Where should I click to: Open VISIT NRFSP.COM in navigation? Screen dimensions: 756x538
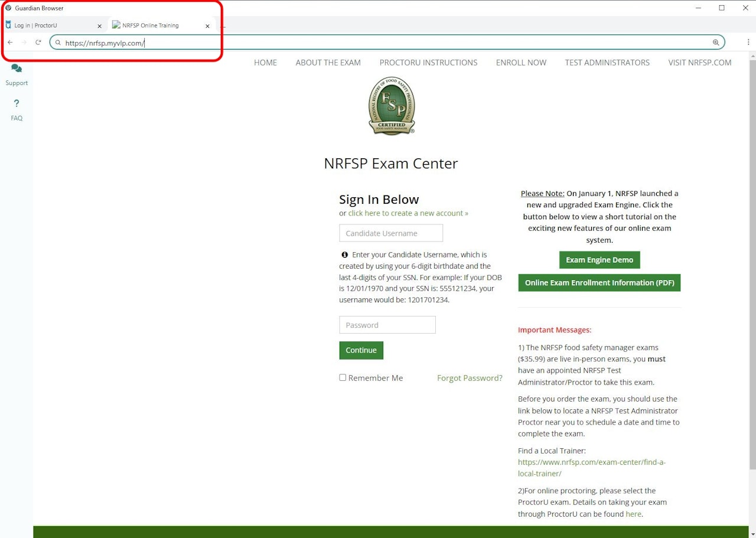[700, 63]
